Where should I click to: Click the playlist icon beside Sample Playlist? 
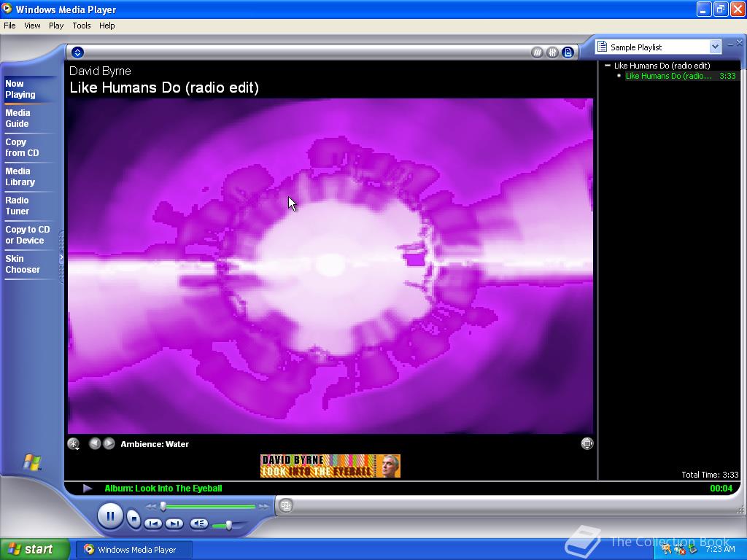pos(602,47)
